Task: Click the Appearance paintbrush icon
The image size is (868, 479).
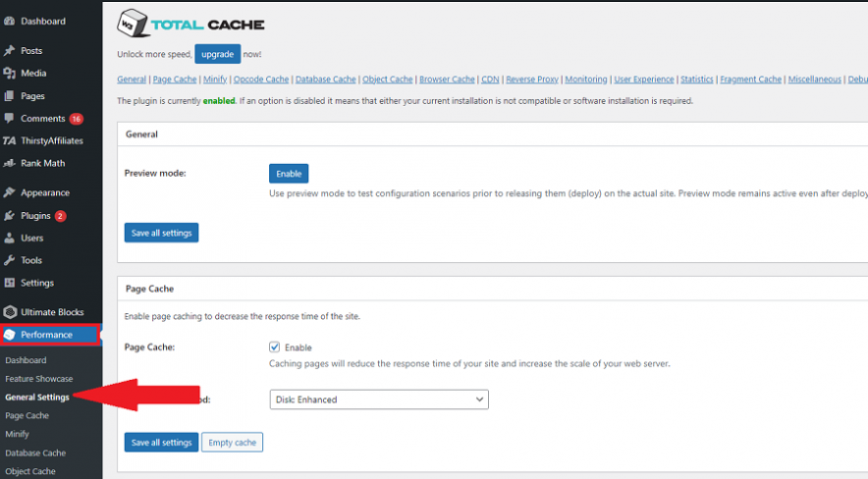Action: (x=10, y=193)
